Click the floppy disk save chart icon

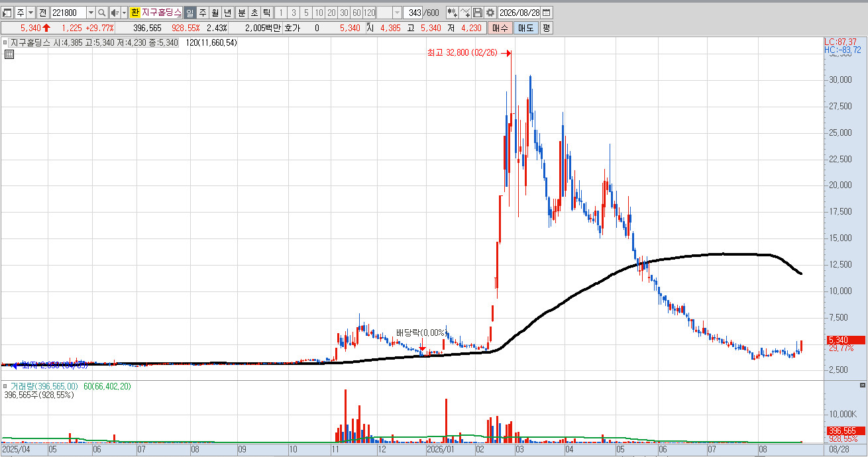[x=478, y=13]
